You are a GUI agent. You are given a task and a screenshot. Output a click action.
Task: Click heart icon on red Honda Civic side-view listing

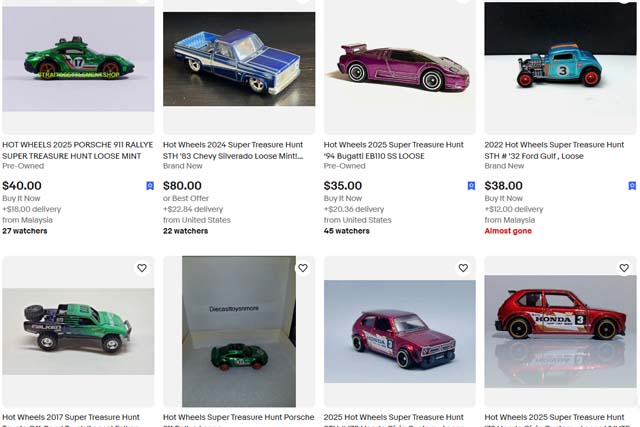(624, 268)
